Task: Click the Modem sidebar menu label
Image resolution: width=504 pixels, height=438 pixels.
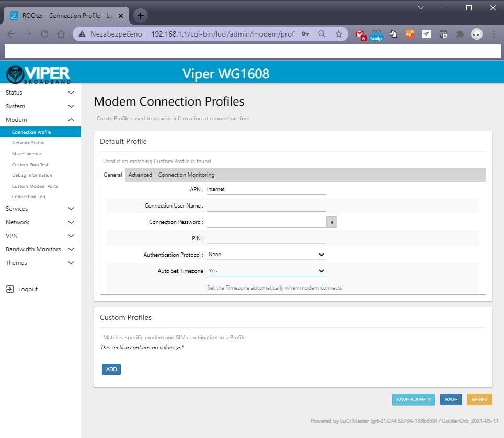Action: click(16, 120)
